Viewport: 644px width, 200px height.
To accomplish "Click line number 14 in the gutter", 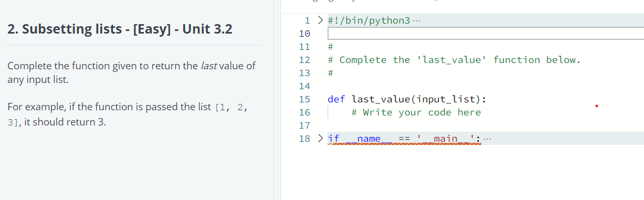I will [x=304, y=86].
